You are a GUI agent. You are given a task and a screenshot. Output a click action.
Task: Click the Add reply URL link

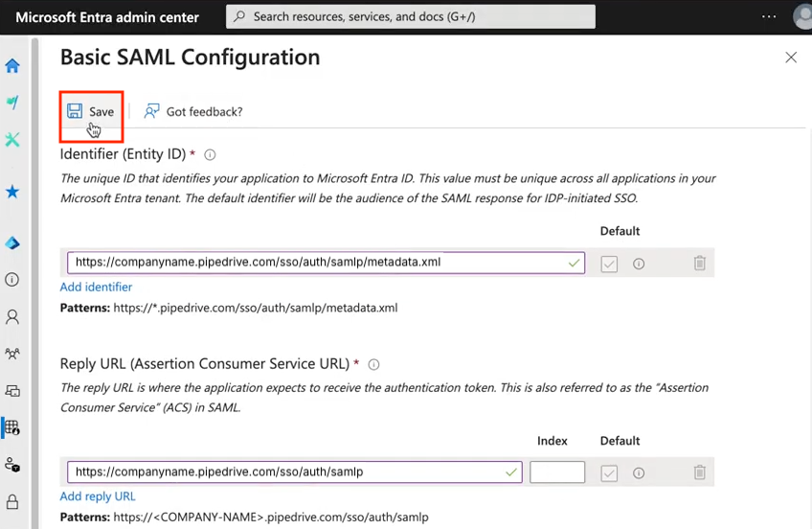click(98, 496)
